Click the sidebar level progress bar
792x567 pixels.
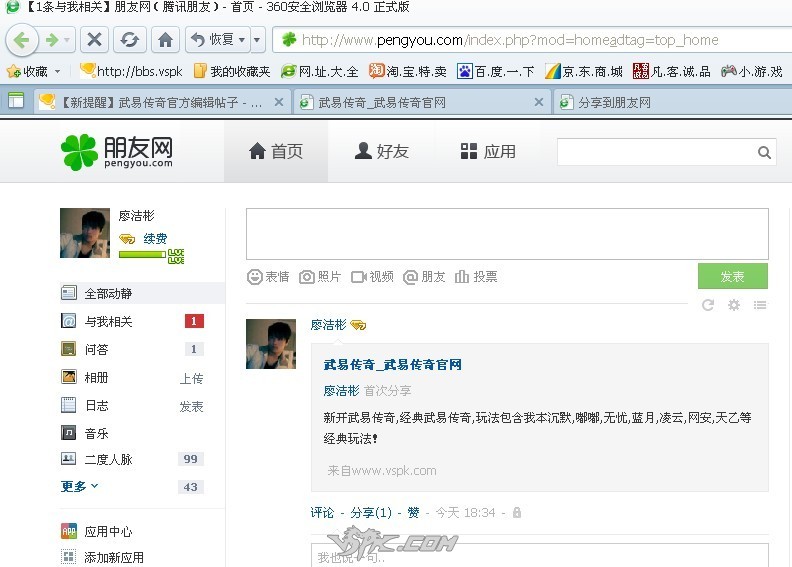pyautogui.click(x=142, y=254)
